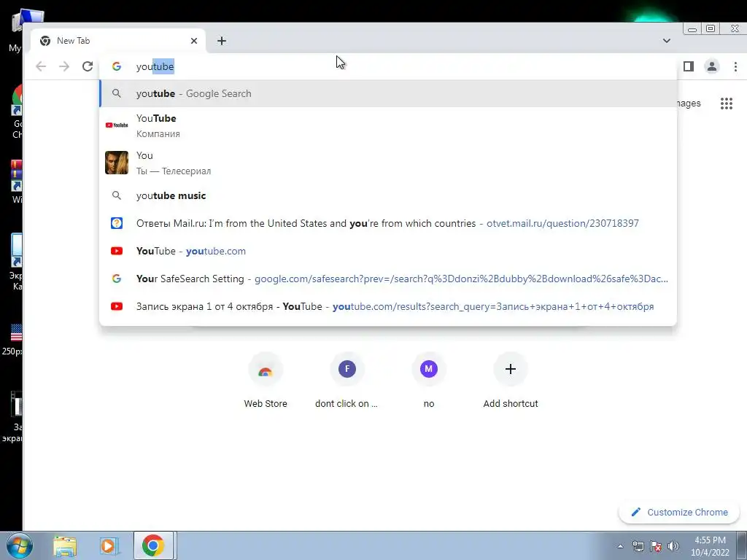Screen dimensions: 747x560
Task: Show hidden system tray icons
Action: click(x=620, y=546)
